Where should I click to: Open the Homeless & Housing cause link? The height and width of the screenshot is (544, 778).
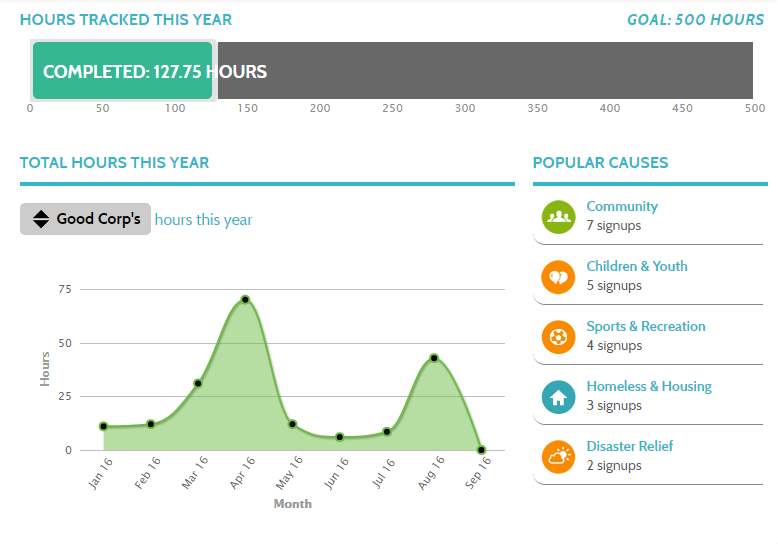(649, 387)
